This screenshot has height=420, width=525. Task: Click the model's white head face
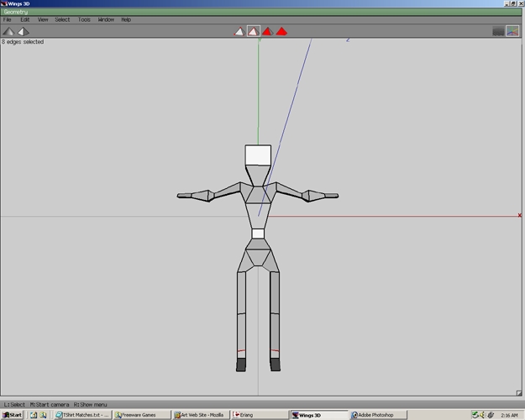(258, 155)
